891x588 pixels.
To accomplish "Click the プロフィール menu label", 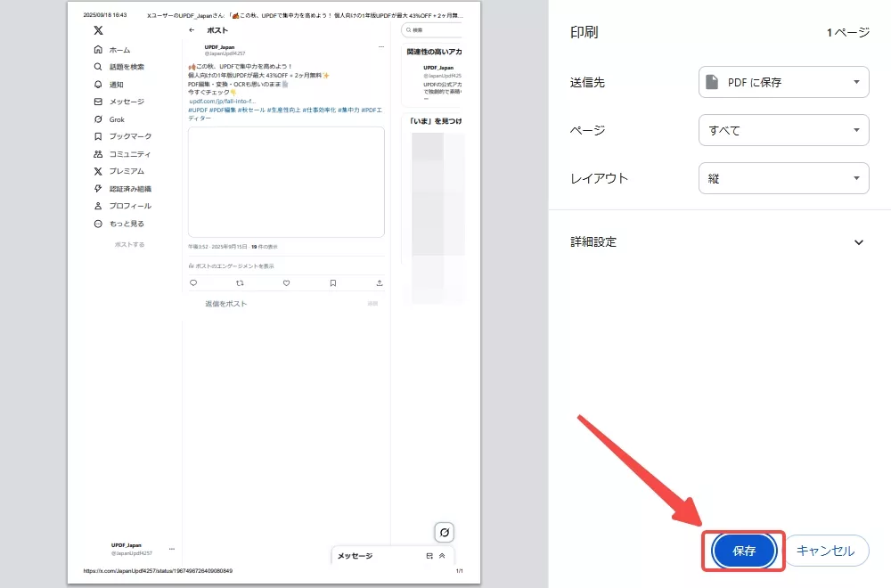I will coord(130,206).
